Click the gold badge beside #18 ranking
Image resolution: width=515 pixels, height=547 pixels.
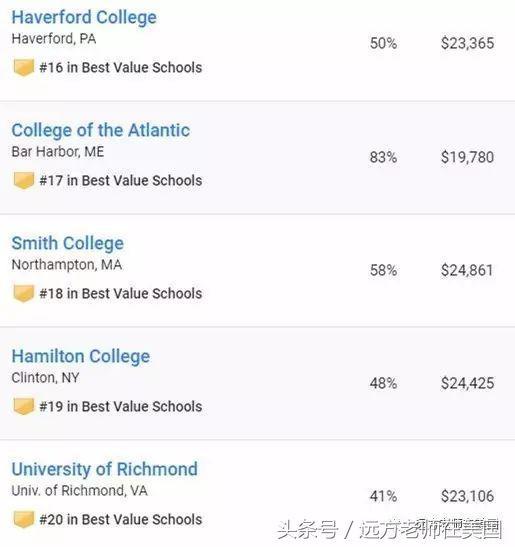pyautogui.click(x=24, y=293)
